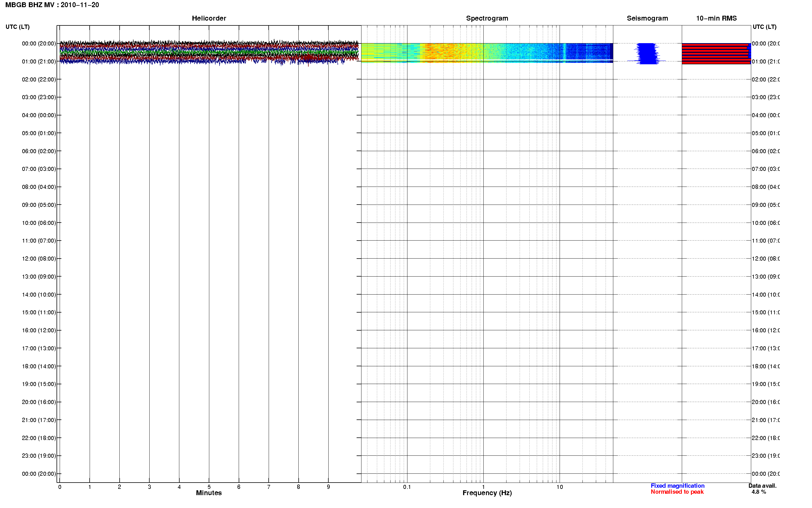The width and height of the screenshot is (812, 508).
Task: Click left axis label '11:00 (07:00)'
Action: click(x=39, y=241)
